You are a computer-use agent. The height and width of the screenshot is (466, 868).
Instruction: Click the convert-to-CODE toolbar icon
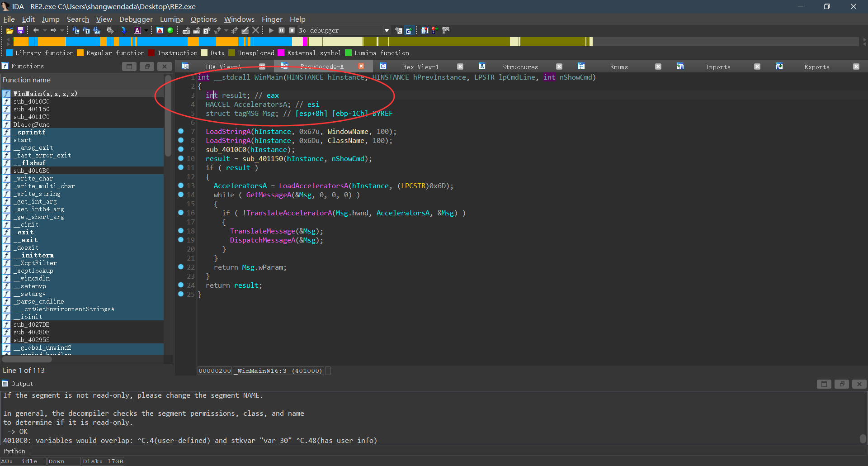(186, 30)
